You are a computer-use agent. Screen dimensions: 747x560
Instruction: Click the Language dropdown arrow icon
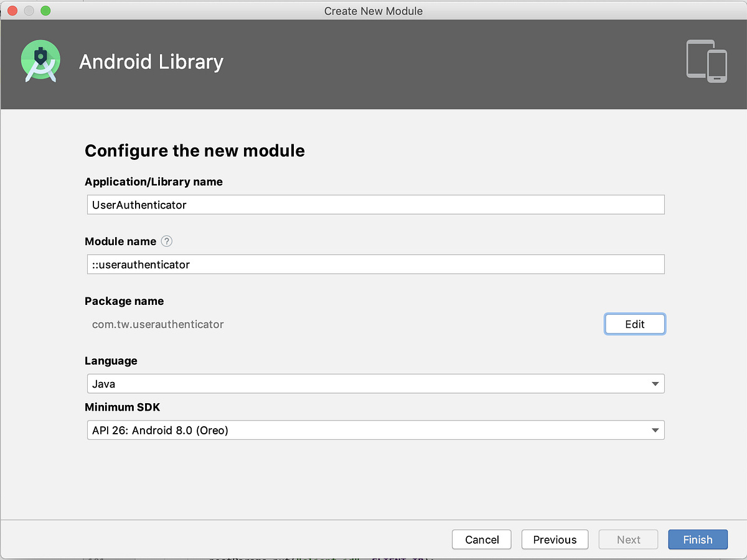tap(655, 383)
